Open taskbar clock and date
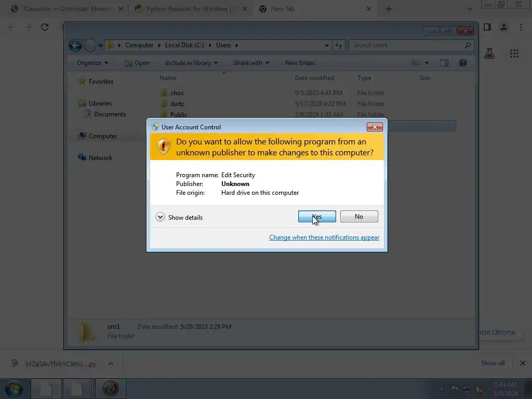Viewport: 532px width, 399px height. 506,389
